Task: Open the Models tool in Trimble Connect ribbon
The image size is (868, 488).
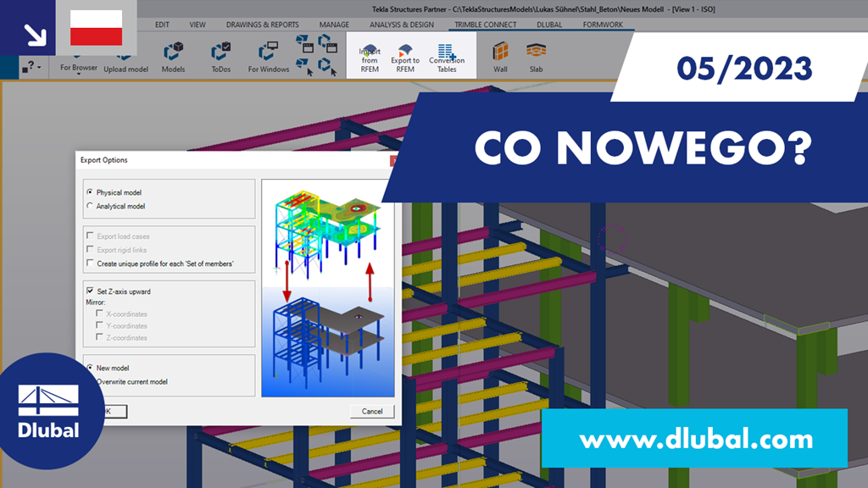Action: [173, 57]
